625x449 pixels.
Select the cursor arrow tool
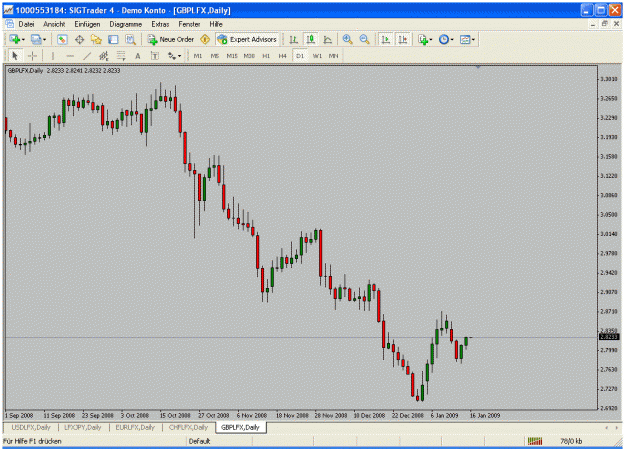[15, 56]
